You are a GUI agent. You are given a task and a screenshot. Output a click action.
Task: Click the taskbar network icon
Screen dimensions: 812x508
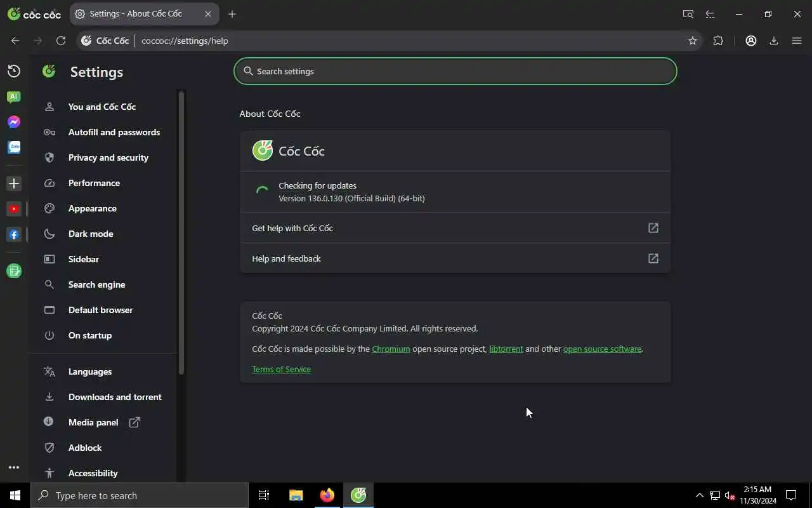[714, 495]
